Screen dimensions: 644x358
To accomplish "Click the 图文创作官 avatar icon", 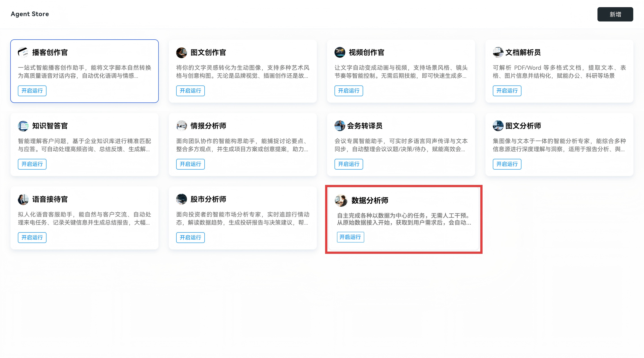I will coord(181,52).
